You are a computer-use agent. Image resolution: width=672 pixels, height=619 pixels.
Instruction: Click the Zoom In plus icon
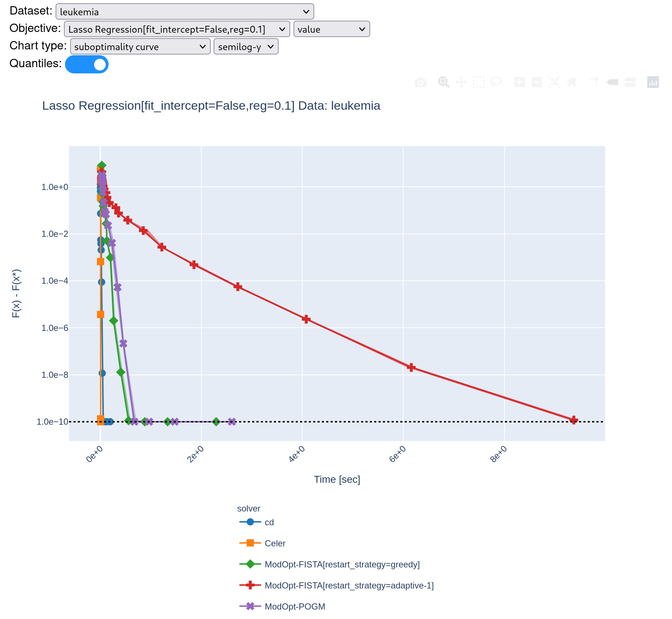pos(519,82)
